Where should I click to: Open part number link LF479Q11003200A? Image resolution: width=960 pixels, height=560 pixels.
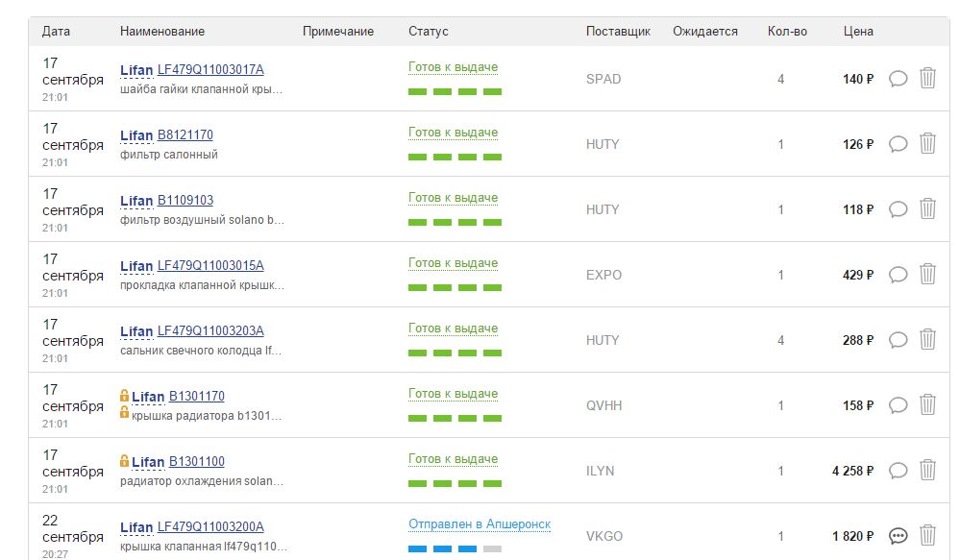pos(211,527)
